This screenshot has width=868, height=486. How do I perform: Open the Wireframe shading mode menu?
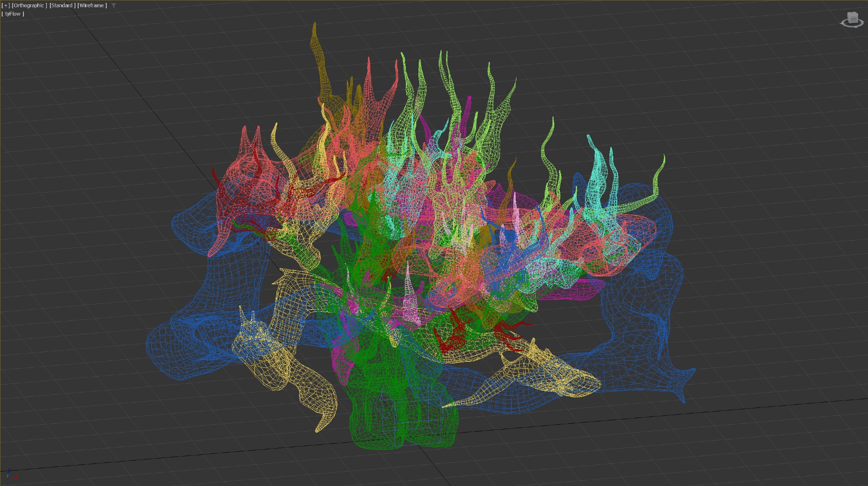pos(92,6)
